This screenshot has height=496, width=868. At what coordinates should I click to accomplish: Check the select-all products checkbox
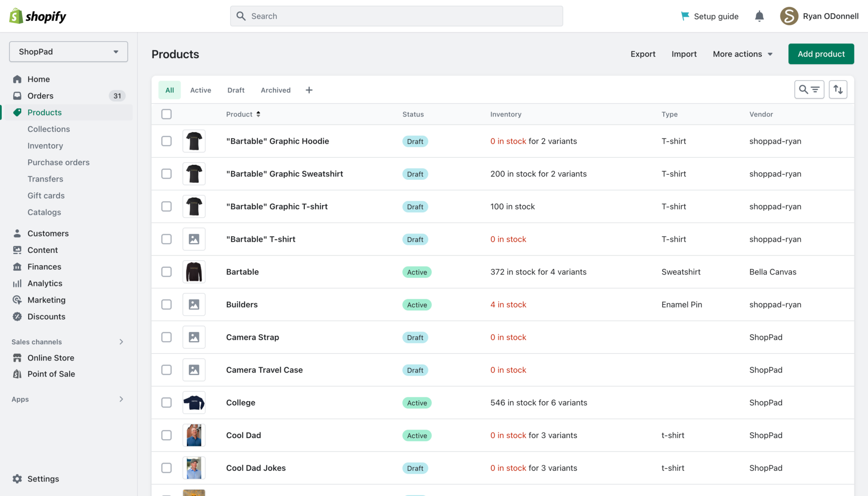166,114
